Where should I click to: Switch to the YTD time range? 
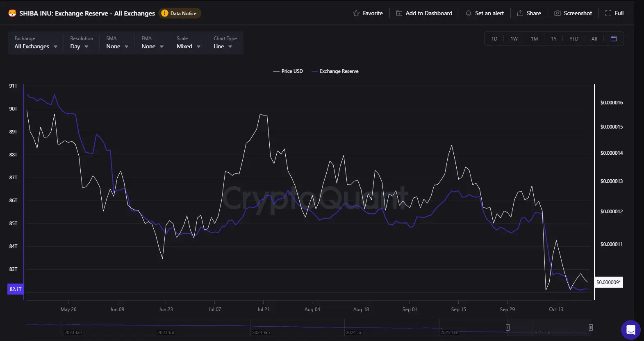[573, 39]
